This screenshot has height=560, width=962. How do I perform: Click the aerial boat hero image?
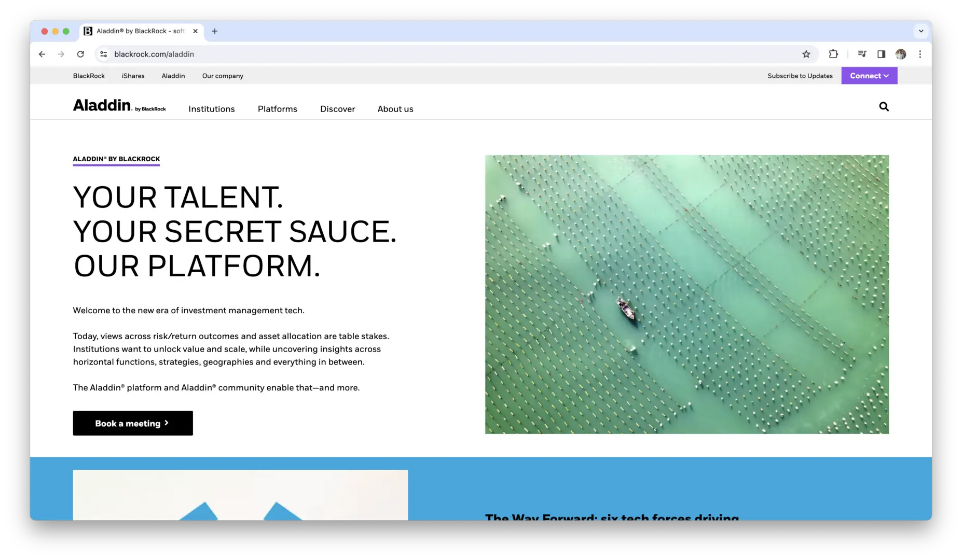click(686, 294)
